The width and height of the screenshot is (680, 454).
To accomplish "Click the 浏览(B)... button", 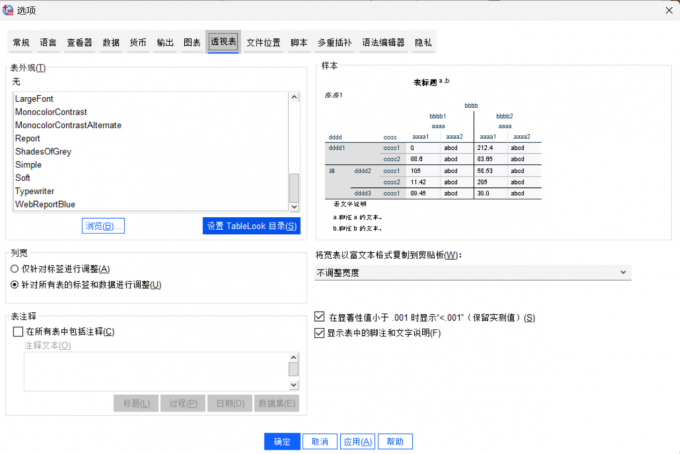I will (103, 226).
